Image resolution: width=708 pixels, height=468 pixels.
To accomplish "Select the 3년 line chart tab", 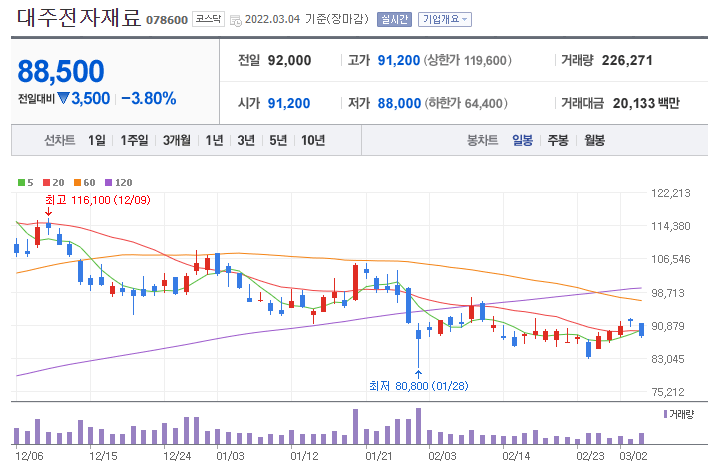I will pyautogui.click(x=246, y=140).
